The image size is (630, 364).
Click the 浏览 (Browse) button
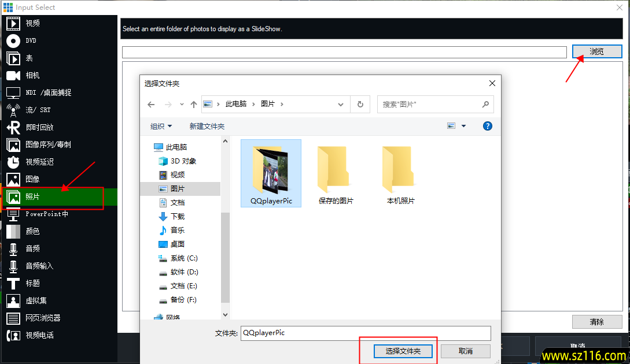tap(596, 51)
